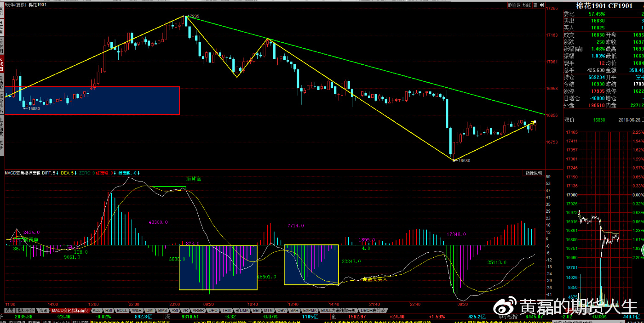
Task: Click the 成交 row in quote panel
Action: [604, 35]
